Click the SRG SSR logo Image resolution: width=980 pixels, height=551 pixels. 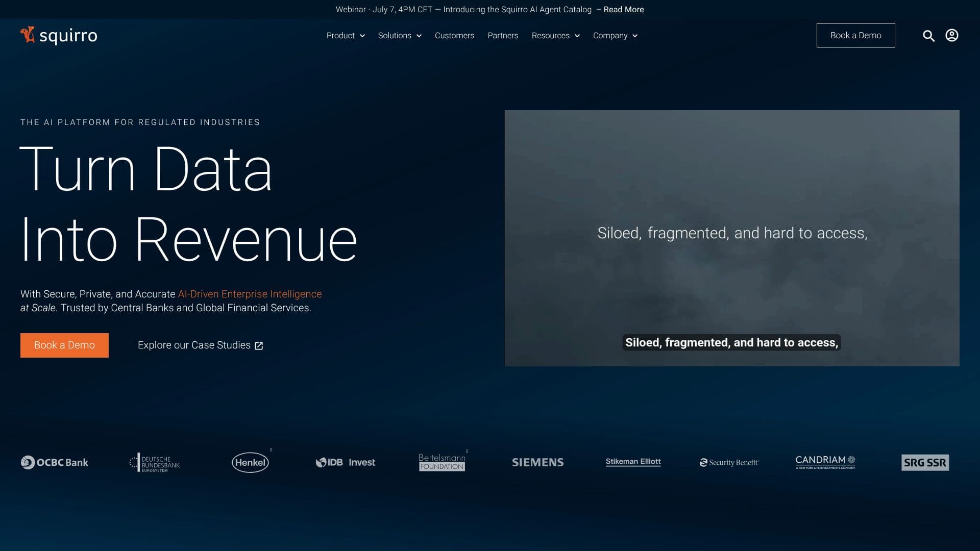(925, 462)
